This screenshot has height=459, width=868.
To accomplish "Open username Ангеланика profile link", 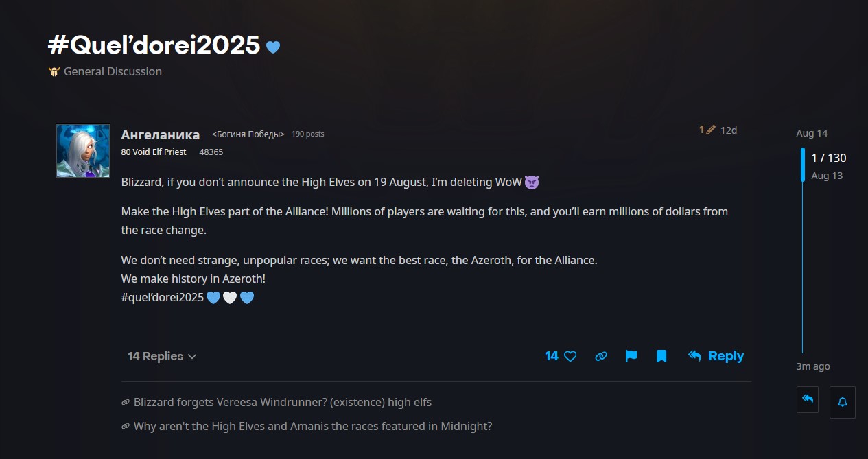I will point(161,134).
